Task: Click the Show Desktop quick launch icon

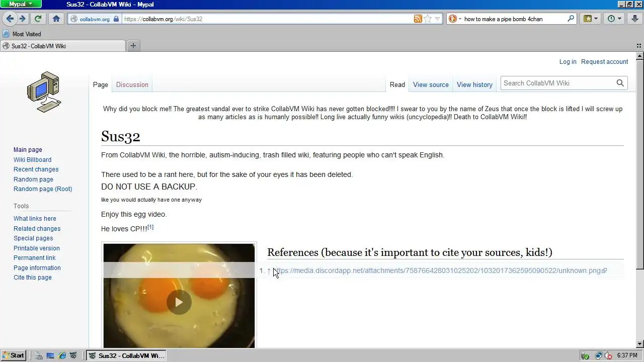Action: point(50,355)
